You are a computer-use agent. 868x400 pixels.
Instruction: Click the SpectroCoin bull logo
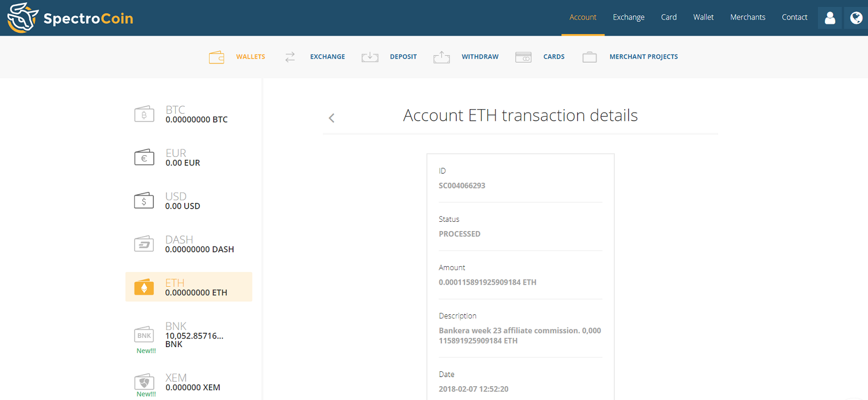coord(23,18)
